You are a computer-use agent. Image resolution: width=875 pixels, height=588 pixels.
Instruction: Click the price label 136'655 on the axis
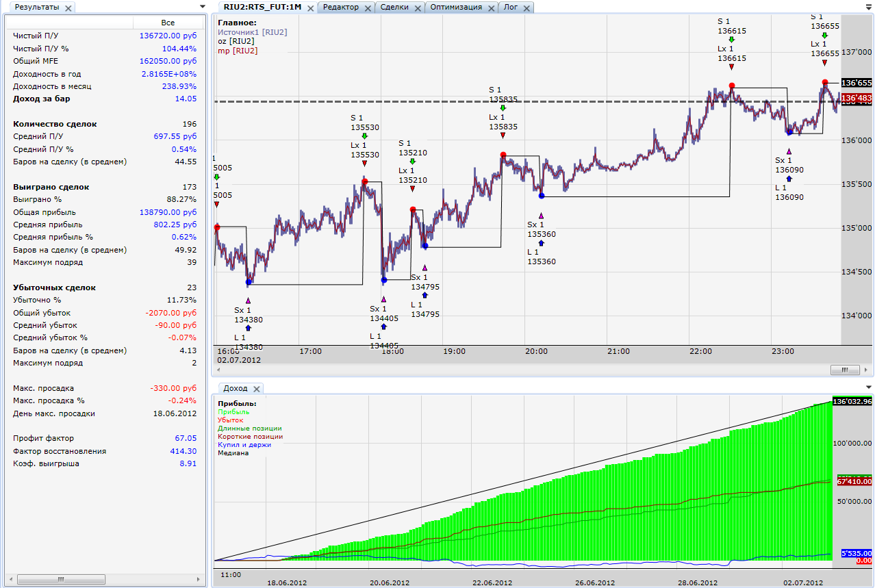856,82
